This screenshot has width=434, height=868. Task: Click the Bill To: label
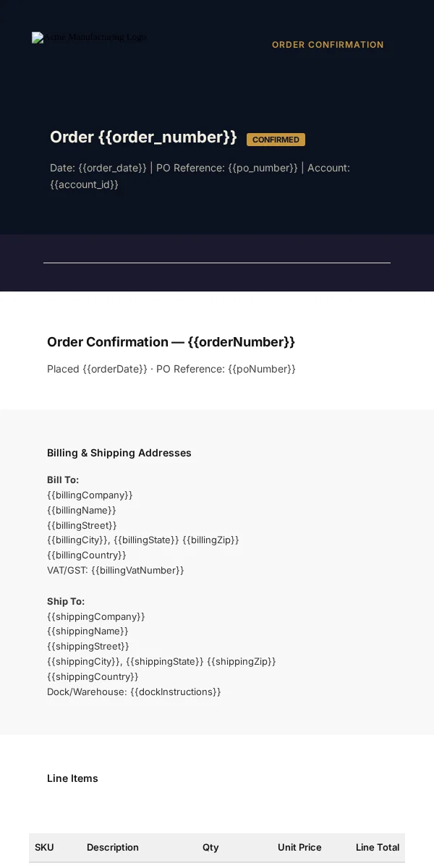63,480
